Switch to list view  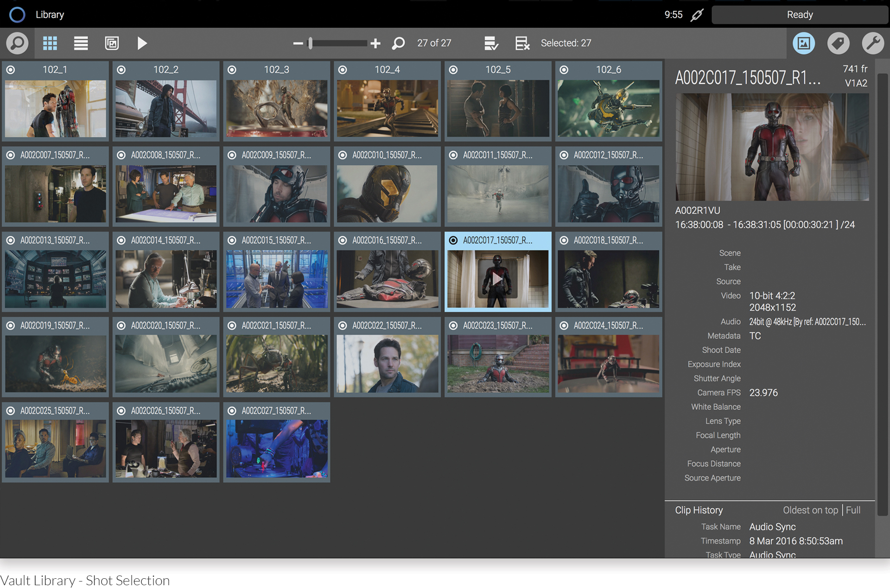tap(81, 43)
